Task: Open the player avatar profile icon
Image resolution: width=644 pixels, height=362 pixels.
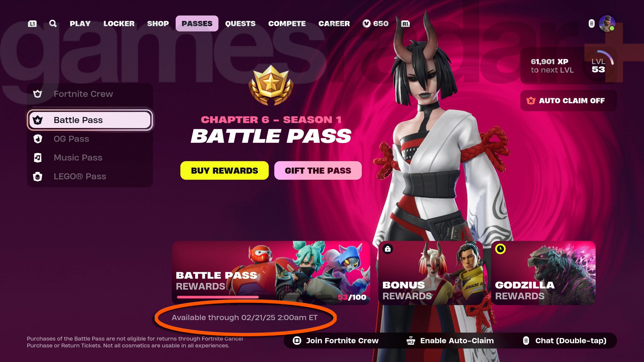Action: [x=607, y=23]
